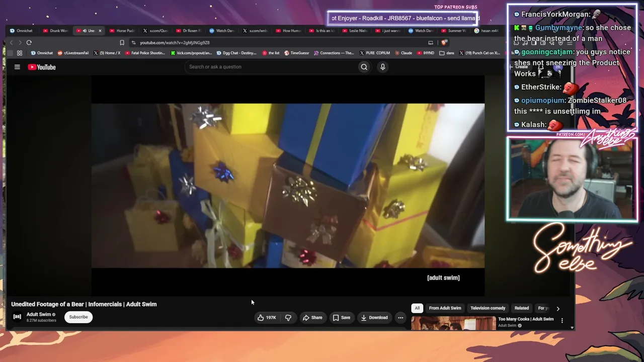The width and height of the screenshot is (644, 362).
Task: Select the All filter chip
Action: (x=417, y=308)
